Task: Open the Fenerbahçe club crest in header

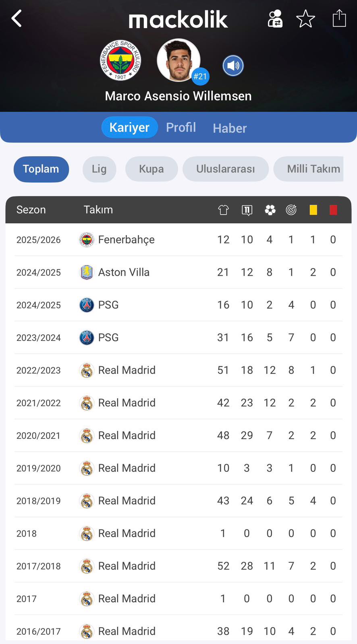Action: [x=120, y=60]
